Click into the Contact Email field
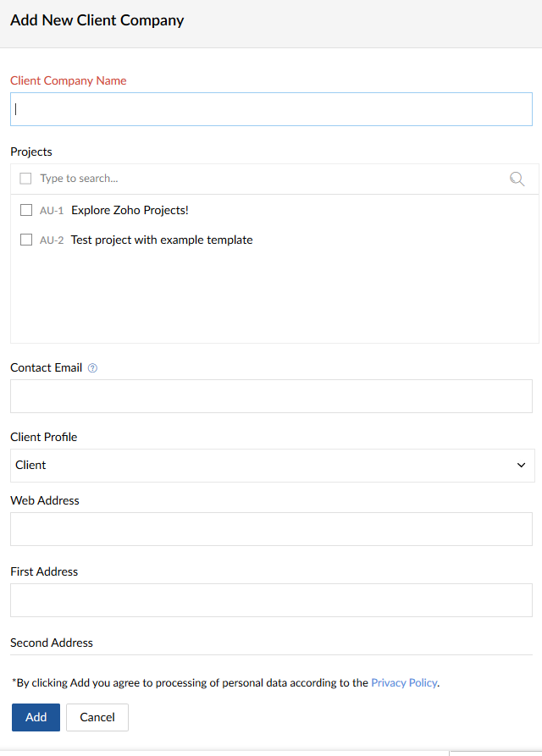The height and width of the screenshot is (756, 542). pos(271,396)
